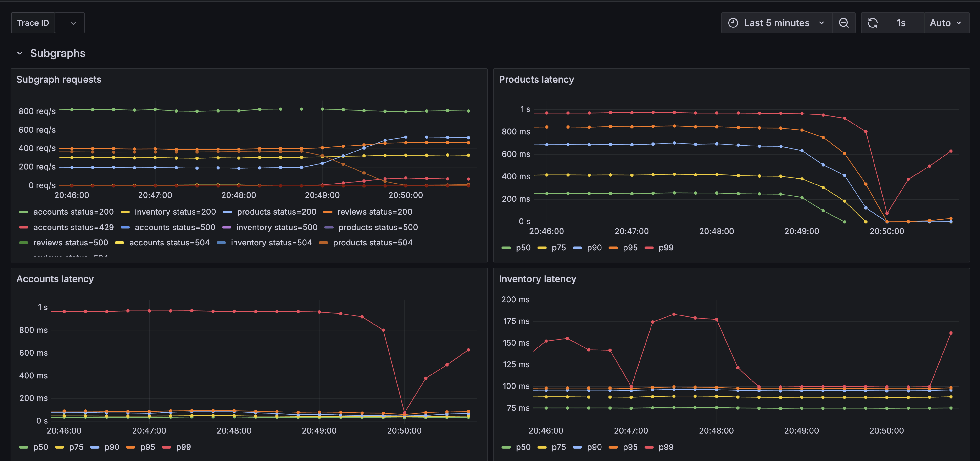
Task: Click the refresh dashboard icon
Action: tap(872, 23)
